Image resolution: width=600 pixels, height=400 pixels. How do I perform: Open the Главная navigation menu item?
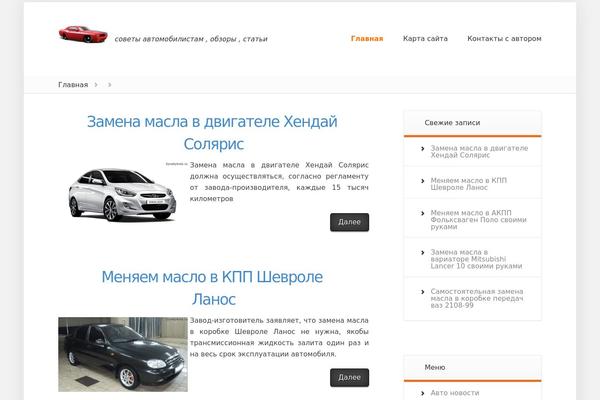tap(367, 39)
